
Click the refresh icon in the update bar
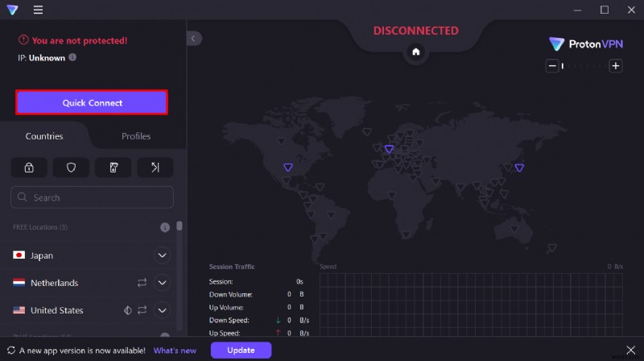point(11,351)
